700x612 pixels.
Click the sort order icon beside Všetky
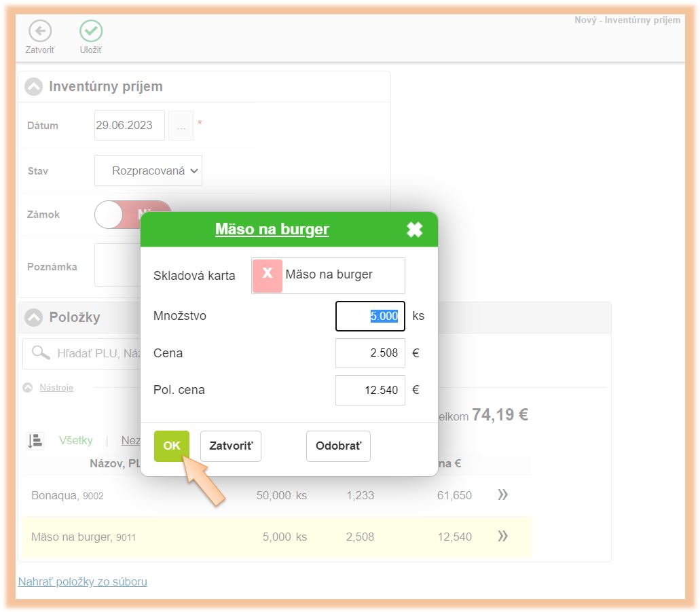pyautogui.click(x=35, y=441)
